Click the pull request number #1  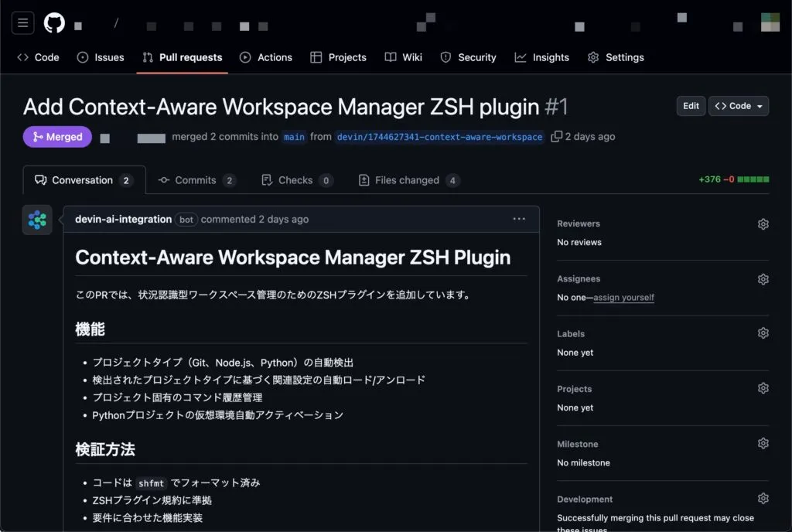click(x=557, y=107)
